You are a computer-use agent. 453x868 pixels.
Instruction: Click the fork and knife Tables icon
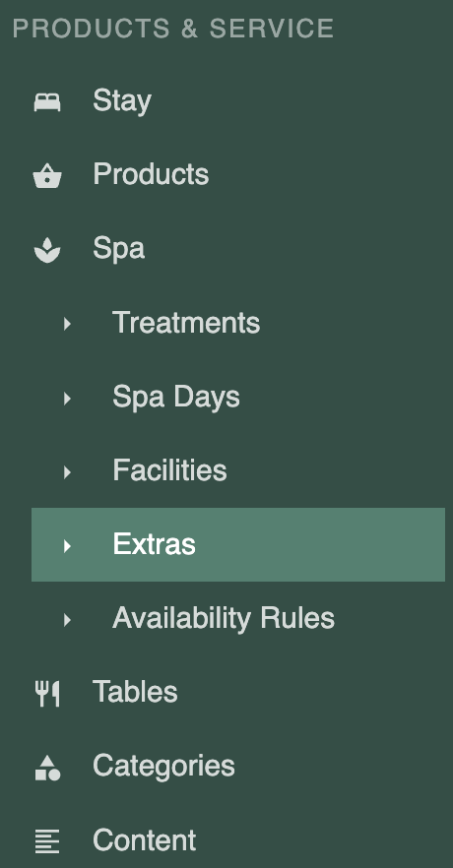(x=47, y=694)
